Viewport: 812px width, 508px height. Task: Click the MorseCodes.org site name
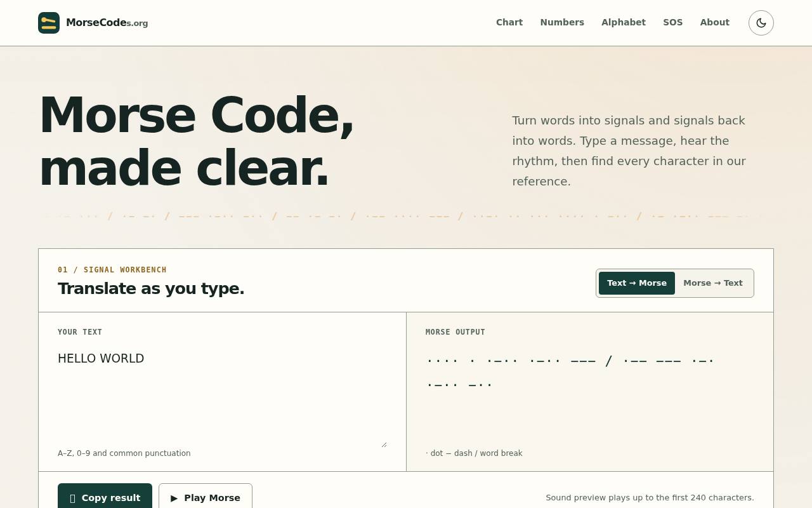(107, 23)
